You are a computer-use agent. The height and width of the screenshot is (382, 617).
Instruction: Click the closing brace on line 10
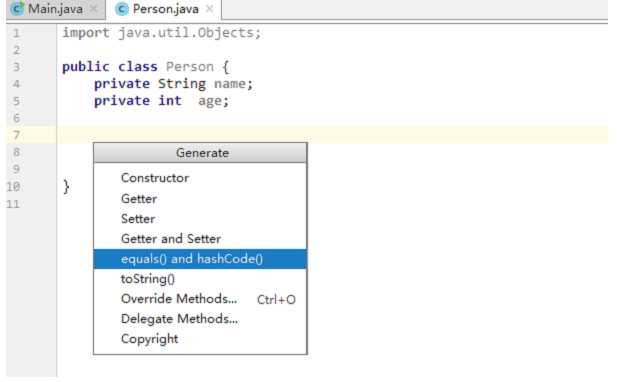click(66, 186)
